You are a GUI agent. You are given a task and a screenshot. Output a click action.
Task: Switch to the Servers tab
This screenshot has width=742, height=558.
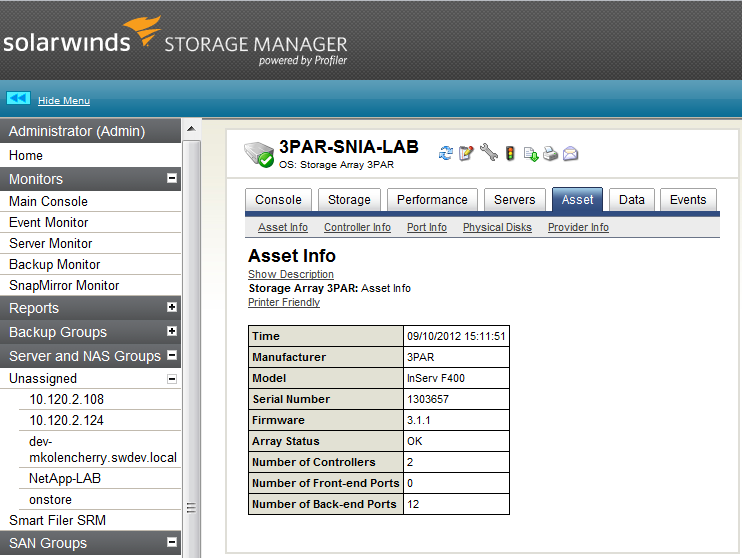[x=514, y=200]
